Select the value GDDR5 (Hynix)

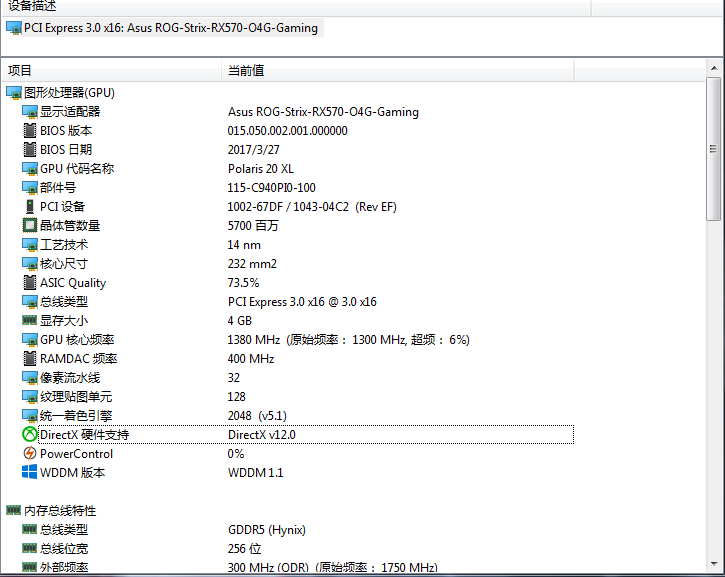point(267,529)
